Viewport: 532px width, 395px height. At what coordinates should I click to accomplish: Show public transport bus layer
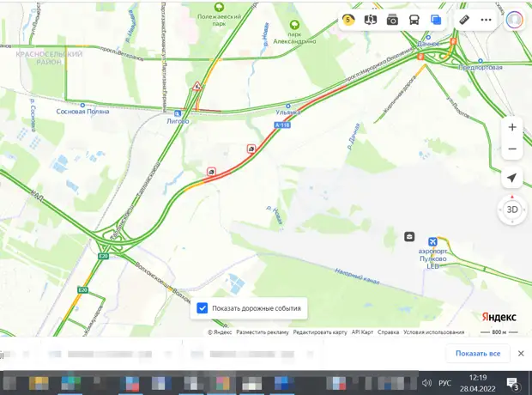point(414,20)
